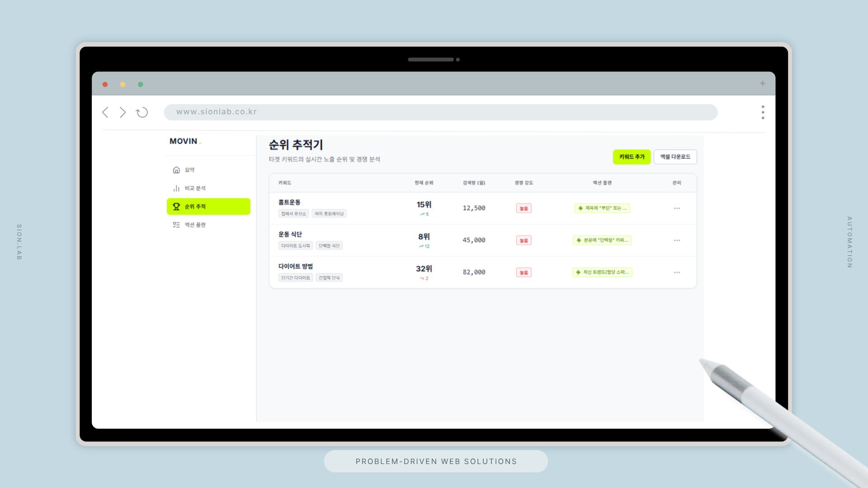Click the 엑셀 다운로드 button
The height and width of the screenshot is (488, 868).
[x=675, y=157]
